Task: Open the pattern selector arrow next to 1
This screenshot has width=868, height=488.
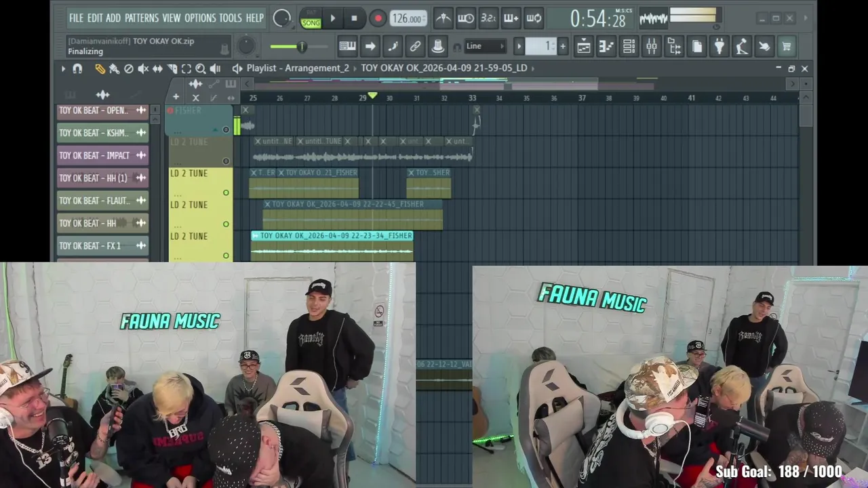Action: 519,46
